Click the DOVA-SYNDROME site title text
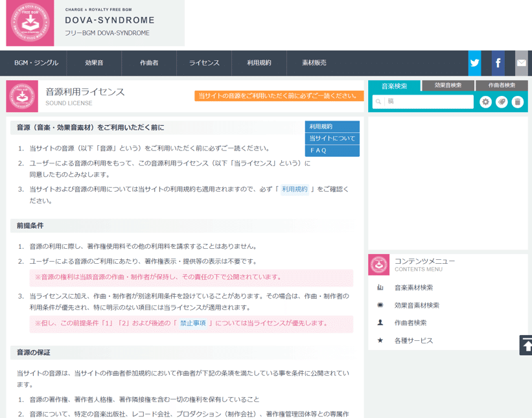 click(110, 20)
